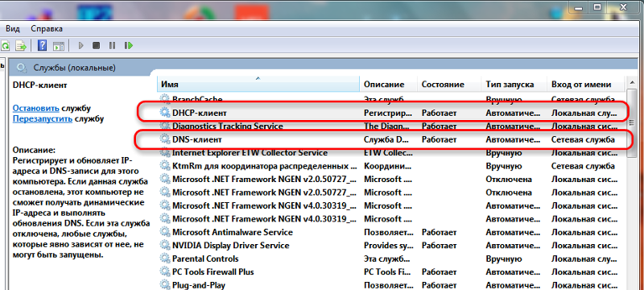Sort by the Тип запуска column header
The height and width of the screenshot is (290, 644).
pos(514,85)
